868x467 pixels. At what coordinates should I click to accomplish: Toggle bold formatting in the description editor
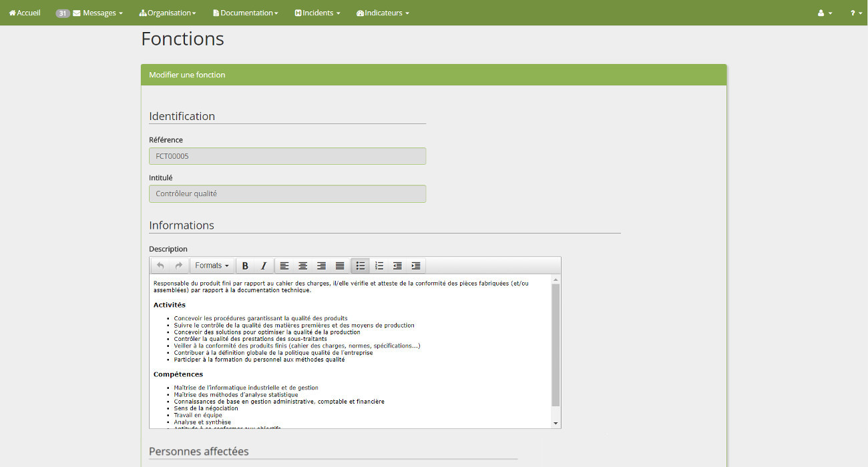[245, 266]
